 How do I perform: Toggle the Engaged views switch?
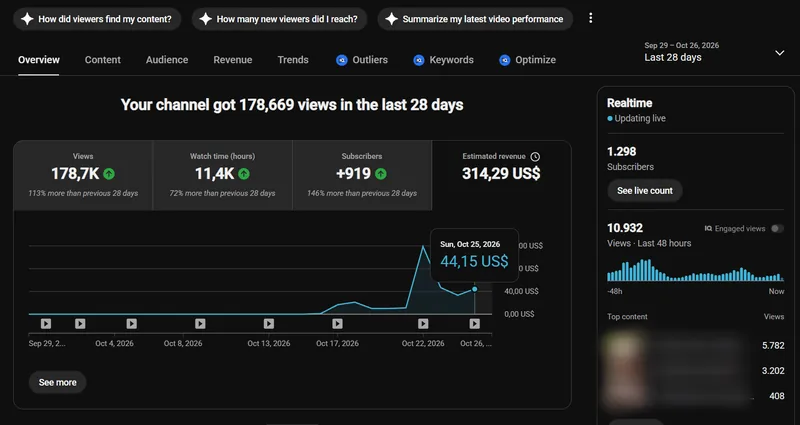click(x=777, y=229)
